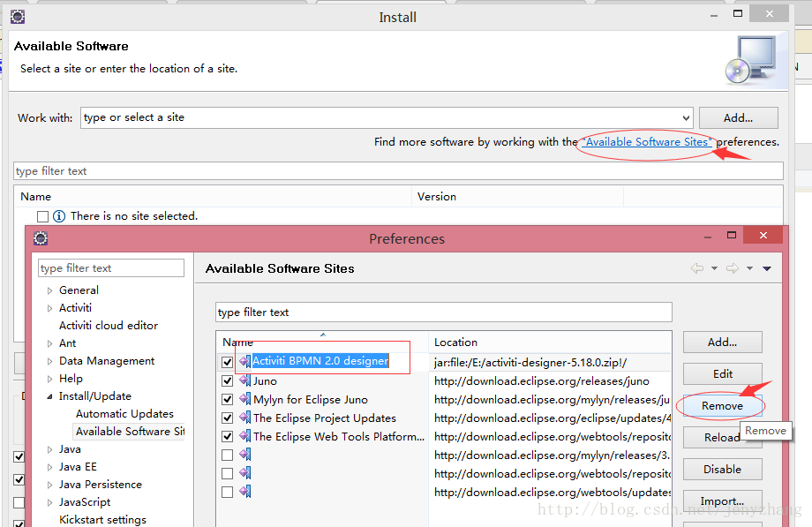Select Available Software Sites tree item
The image size is (812, 527).
click(130, 431)
